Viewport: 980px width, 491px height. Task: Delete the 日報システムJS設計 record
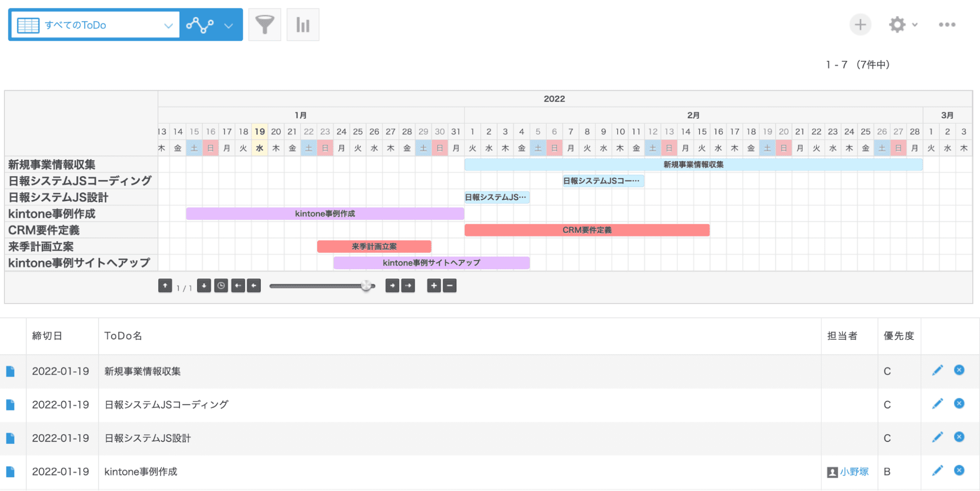(x=959, y=437)
